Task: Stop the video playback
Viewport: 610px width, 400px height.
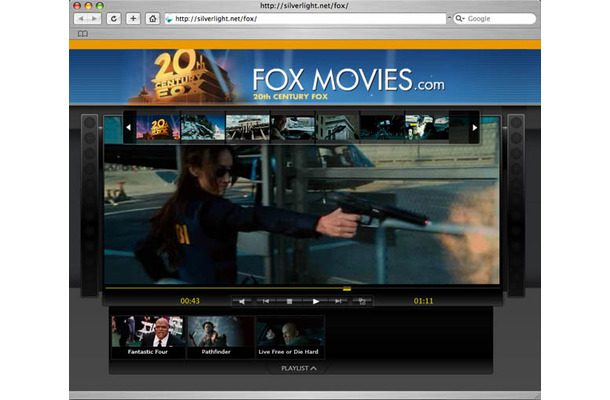Action: [x=289, y=301]
